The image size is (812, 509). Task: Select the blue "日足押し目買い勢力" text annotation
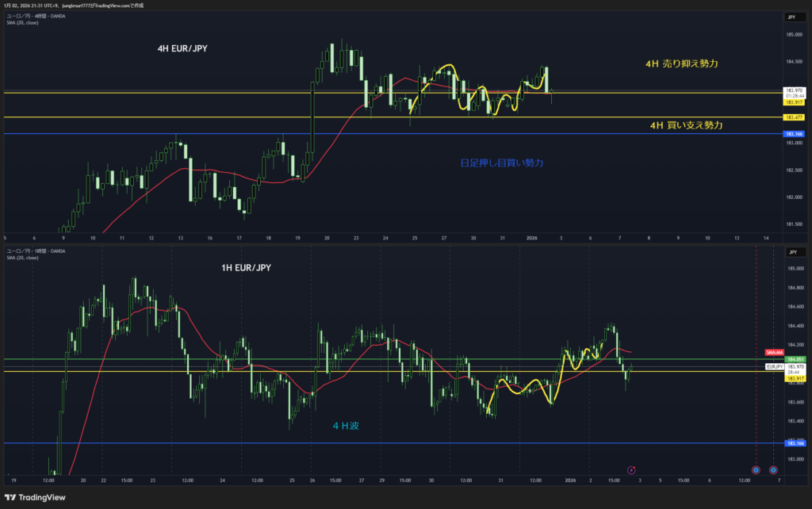(502, 163)
